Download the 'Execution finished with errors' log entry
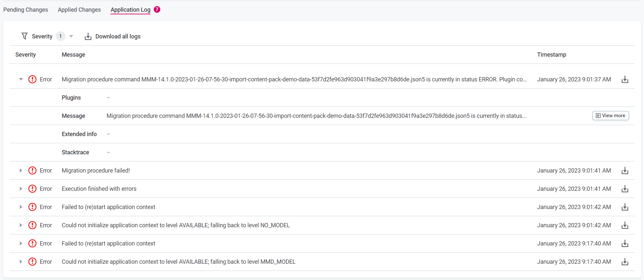 tap(624, 189)
